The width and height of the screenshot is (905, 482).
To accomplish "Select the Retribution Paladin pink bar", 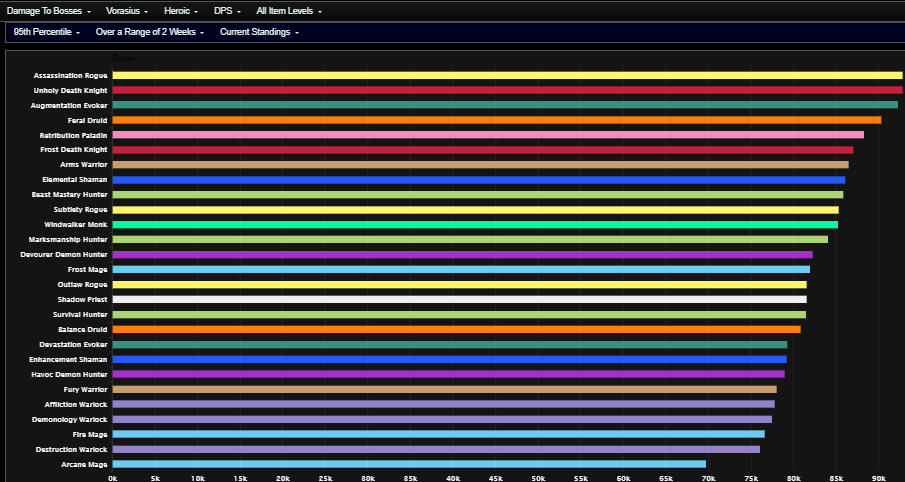I will pos(488,135).
